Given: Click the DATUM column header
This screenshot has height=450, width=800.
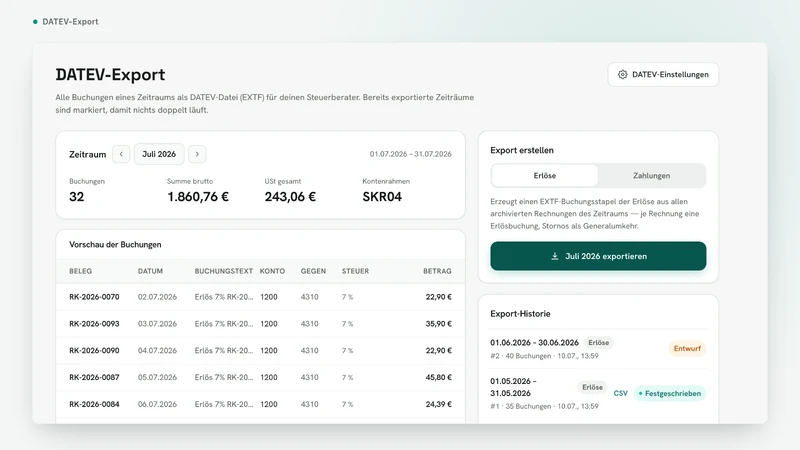Looking at the screenshot, I should coord(150,271).
